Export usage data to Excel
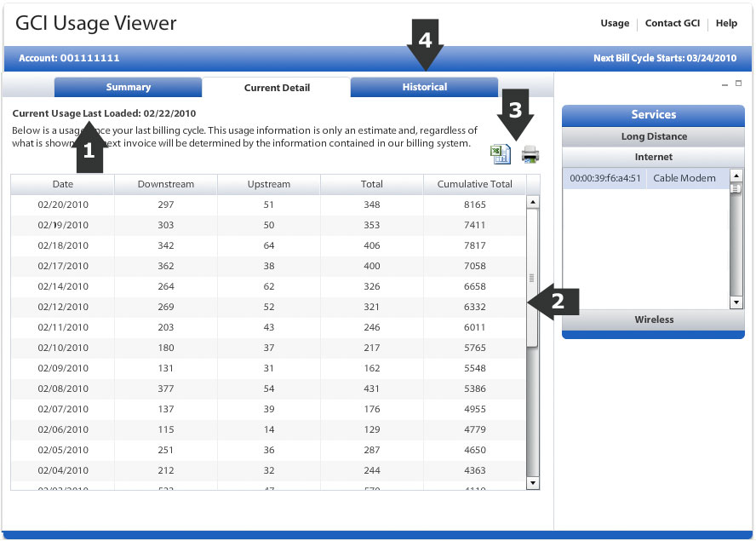Viewport: 756px width, 541px height. (x=501, y=154)
